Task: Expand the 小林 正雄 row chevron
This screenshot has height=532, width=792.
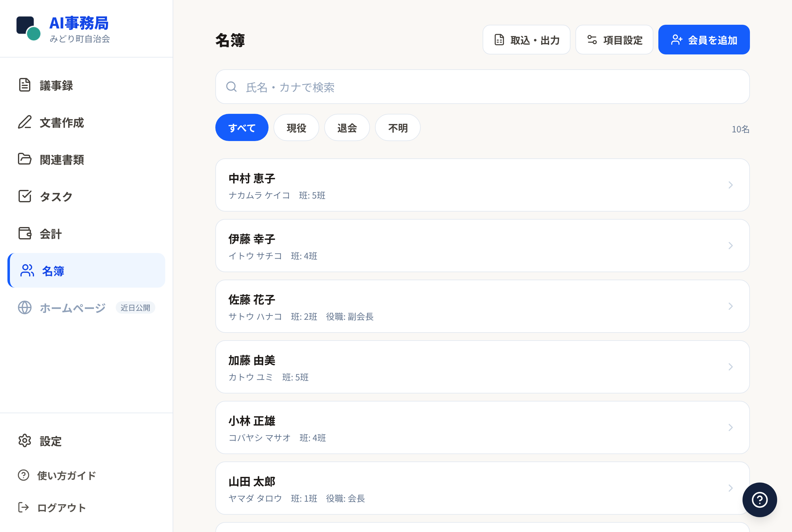Action: (730, 427)
